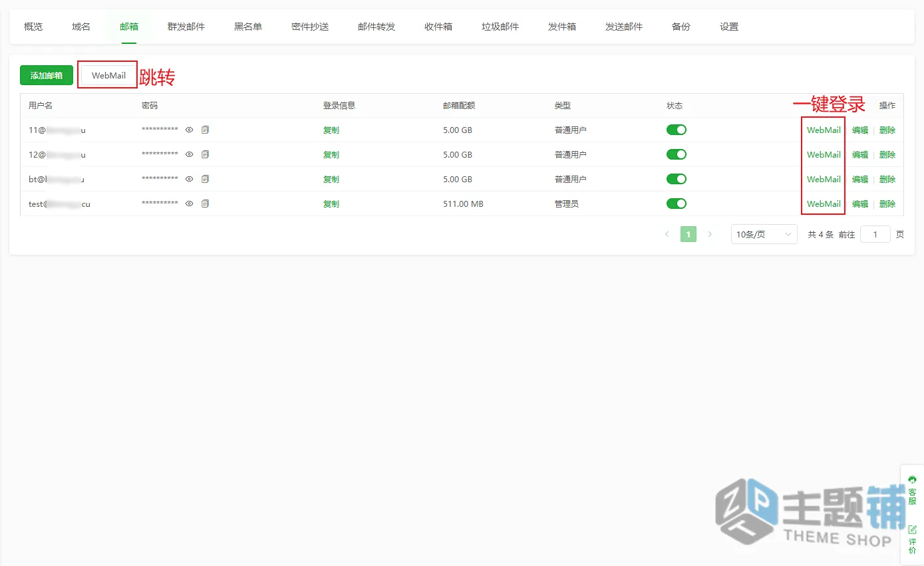
Task: Copy password icon in the 11@ row
Action: (205, 130)
